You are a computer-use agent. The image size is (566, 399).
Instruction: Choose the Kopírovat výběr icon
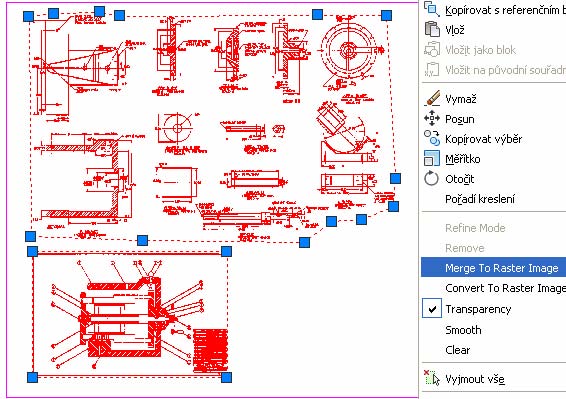point(432,138)
